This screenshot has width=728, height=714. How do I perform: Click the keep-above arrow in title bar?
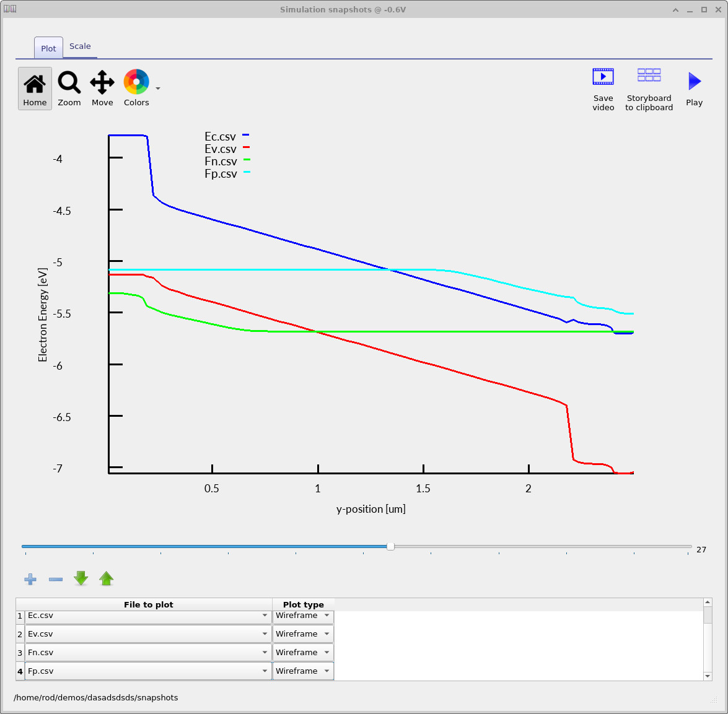coord(675,10)
